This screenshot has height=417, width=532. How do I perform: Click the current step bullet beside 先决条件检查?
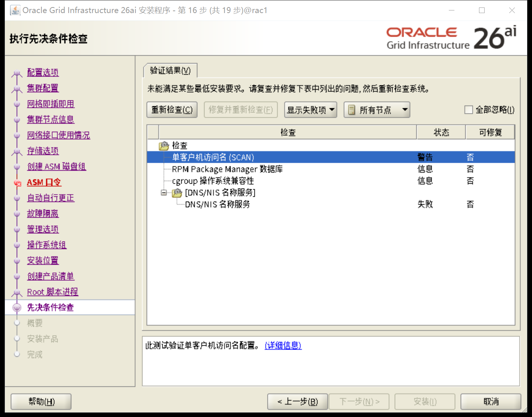(17, 308)
